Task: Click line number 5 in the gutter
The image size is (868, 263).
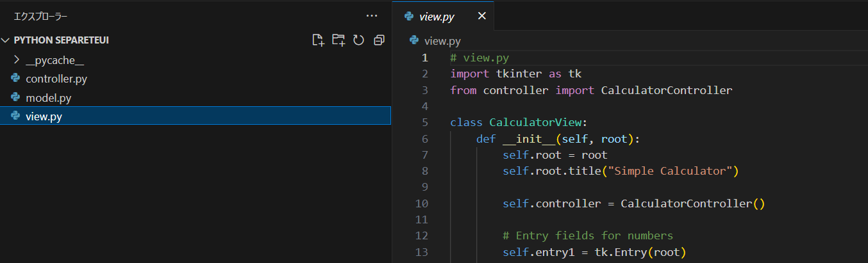Action: (x=424, y=123)
